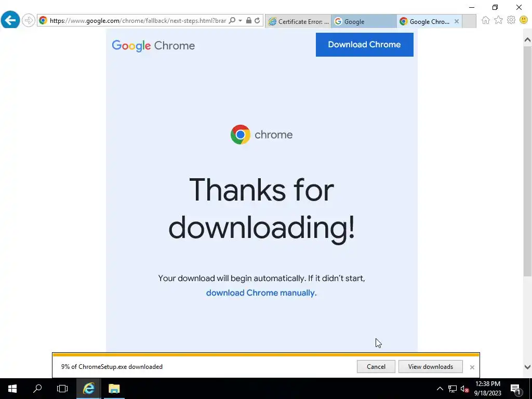Restore down the browser window
This screenshot has width=532, height=399.
click(x=495, y=7)
